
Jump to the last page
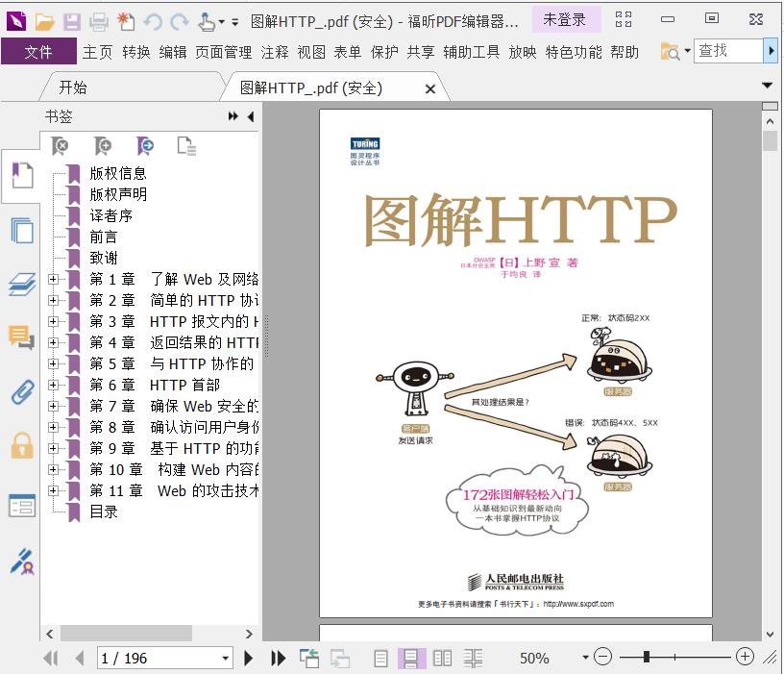point(278,658)
